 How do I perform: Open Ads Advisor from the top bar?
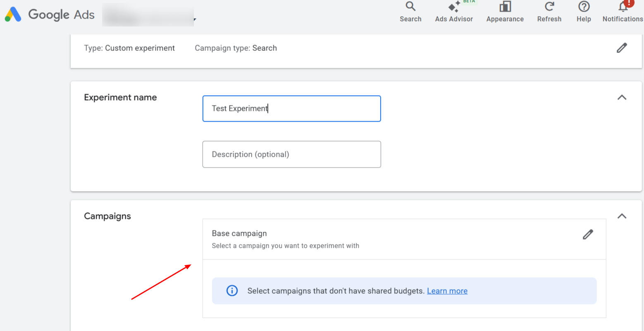454,7
